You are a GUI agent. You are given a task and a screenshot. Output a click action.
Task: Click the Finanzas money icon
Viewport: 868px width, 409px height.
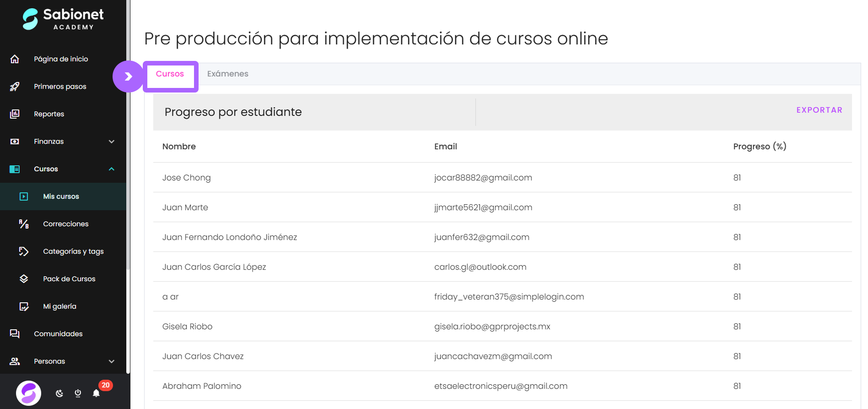(x=15, y=142)
